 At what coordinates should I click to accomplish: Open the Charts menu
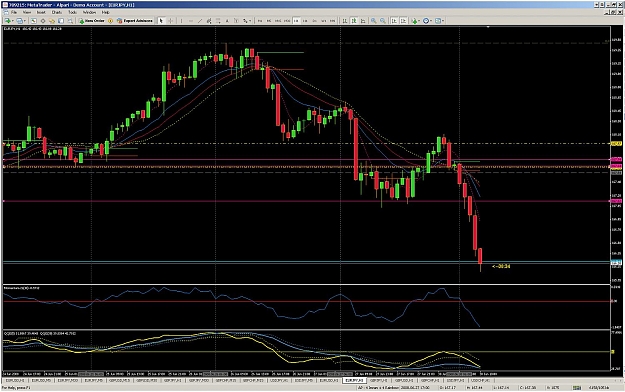pyautogui.click(x=57, y=12)
